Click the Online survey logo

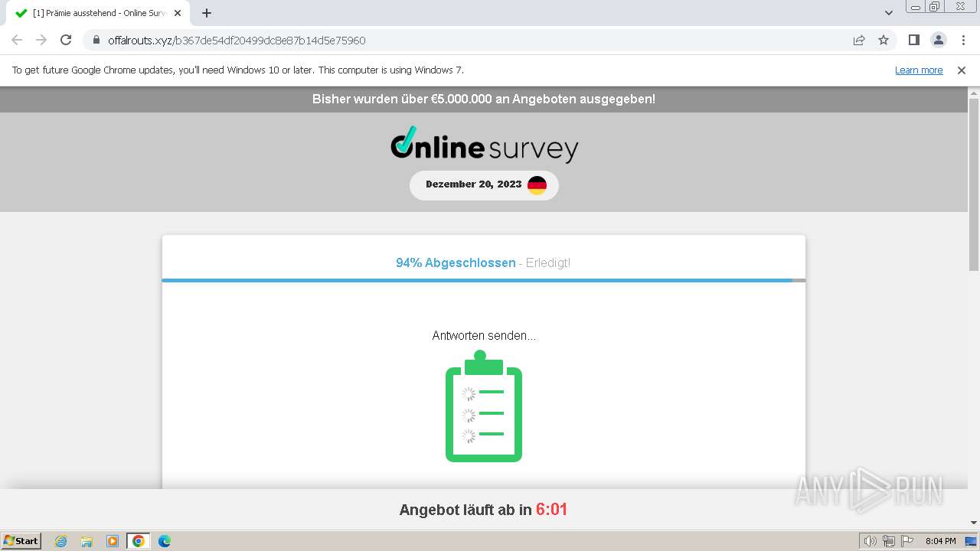(484, 145)
